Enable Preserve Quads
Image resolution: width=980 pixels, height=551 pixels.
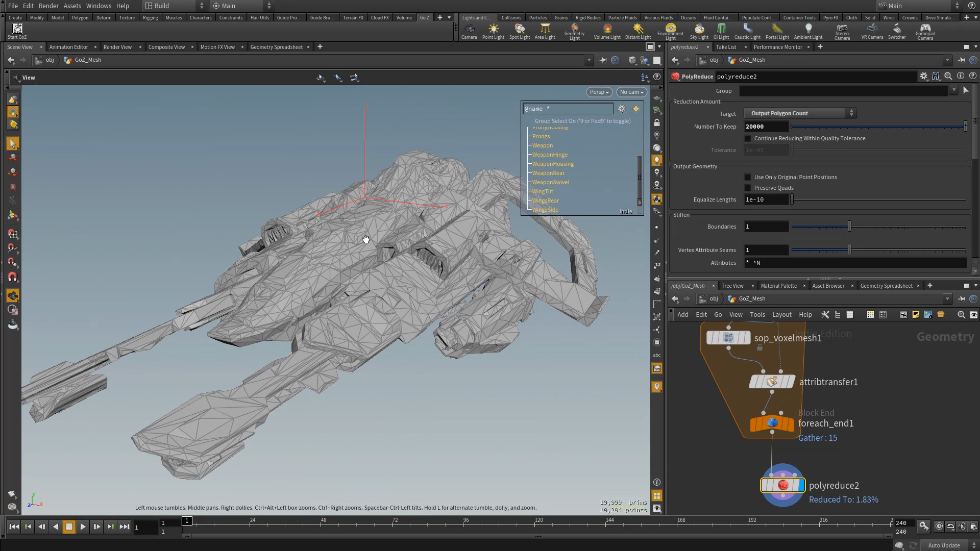pos(748,188)
